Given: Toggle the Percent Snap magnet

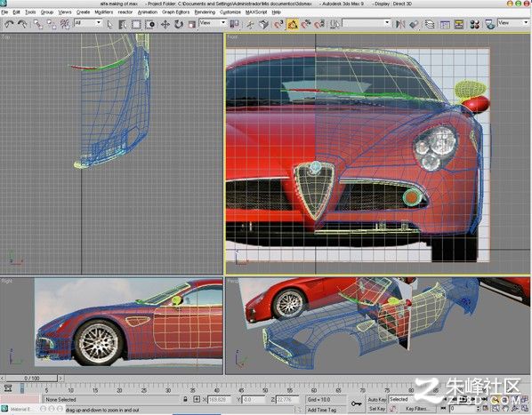Looking at the screenshot, I should (306, 24).
